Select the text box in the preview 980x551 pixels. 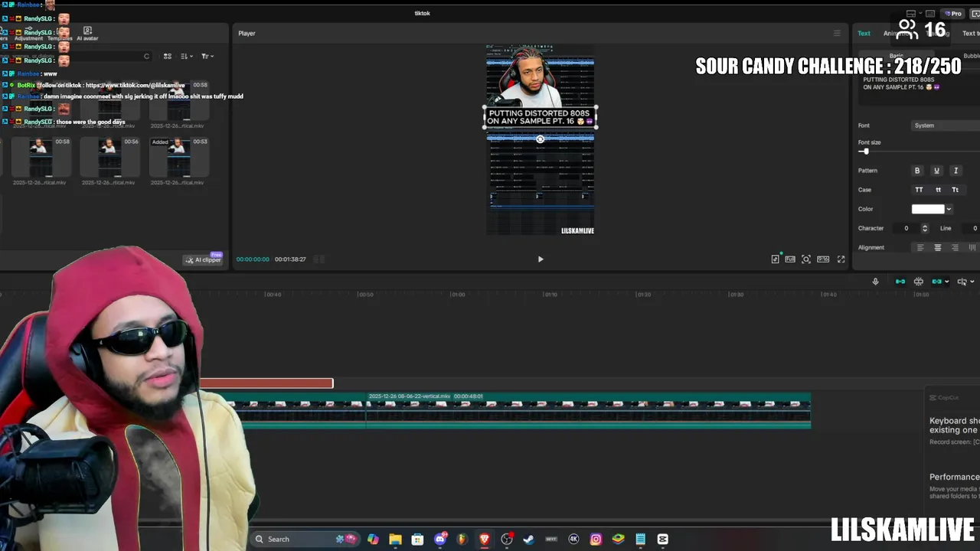pyautogui.click(x=541, y=117)
